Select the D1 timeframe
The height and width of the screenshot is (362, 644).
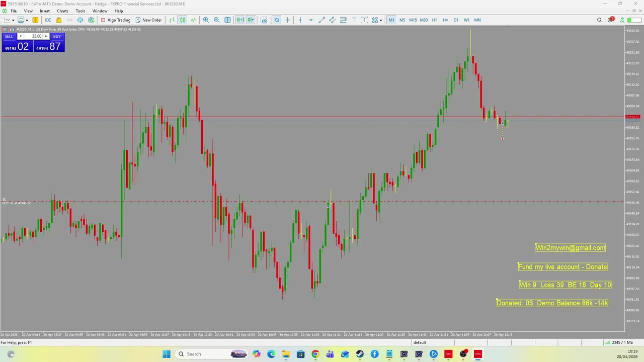[x=456, y=20]
